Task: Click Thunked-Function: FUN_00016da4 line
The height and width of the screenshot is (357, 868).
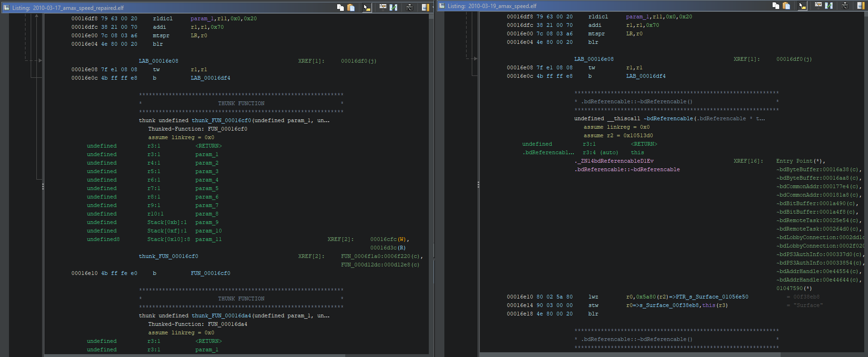Action: (197, 324)
